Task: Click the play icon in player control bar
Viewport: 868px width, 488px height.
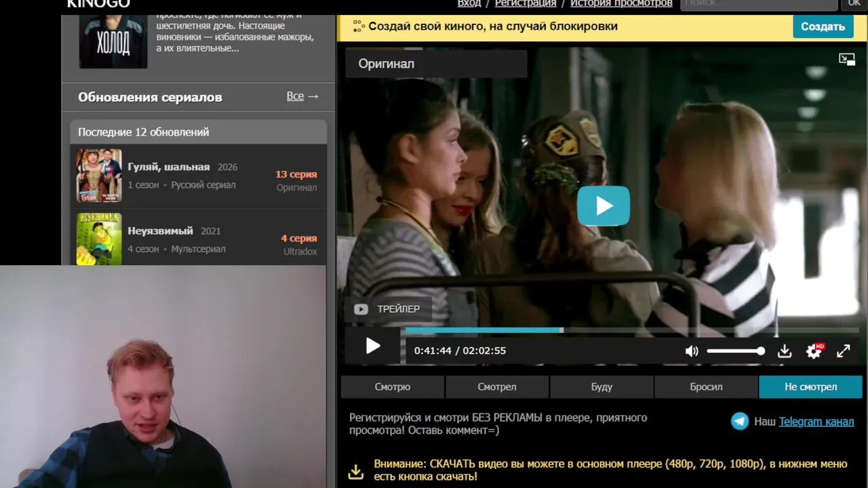Action: tap(373, 347)
